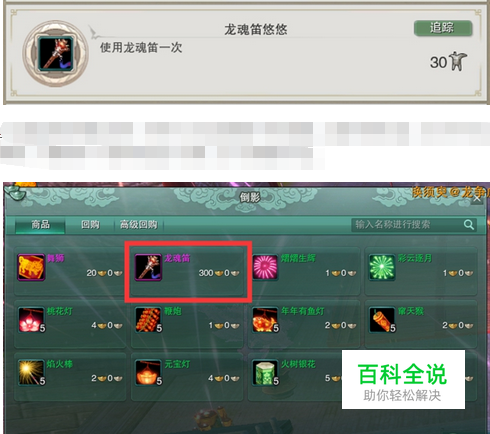The width and height of the screenshot is (490, 434).
Task: Choose the green 彩云逐月 firework icon
Action: (x=382, y=267)
